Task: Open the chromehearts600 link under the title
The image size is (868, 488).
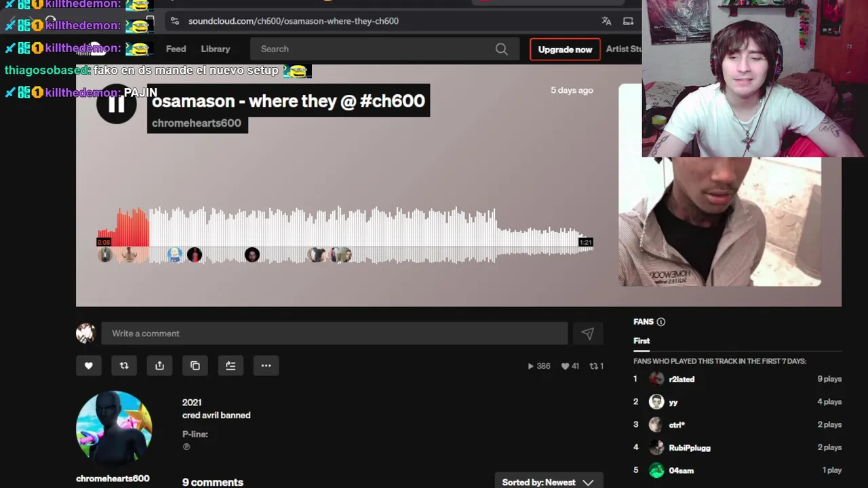Action: tap(197, 123)
